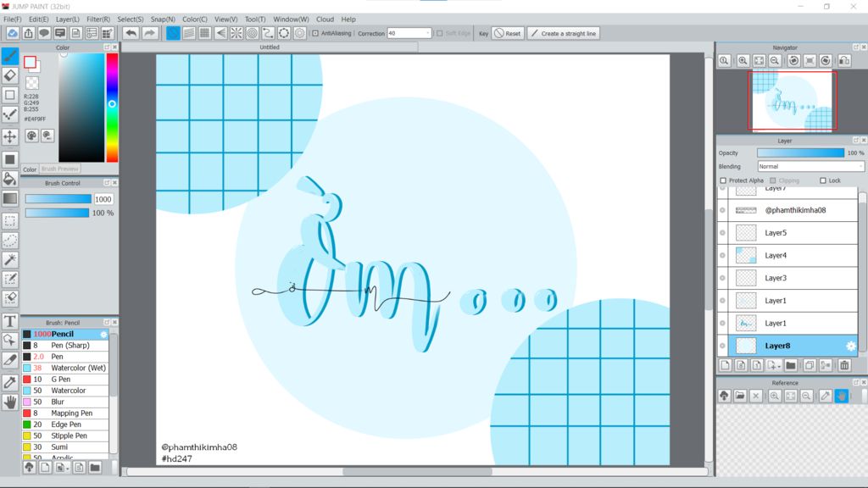The height and width of the screenshot is (488, 868).
Task: Adjust the brush size slider
Action: (58, 199)
